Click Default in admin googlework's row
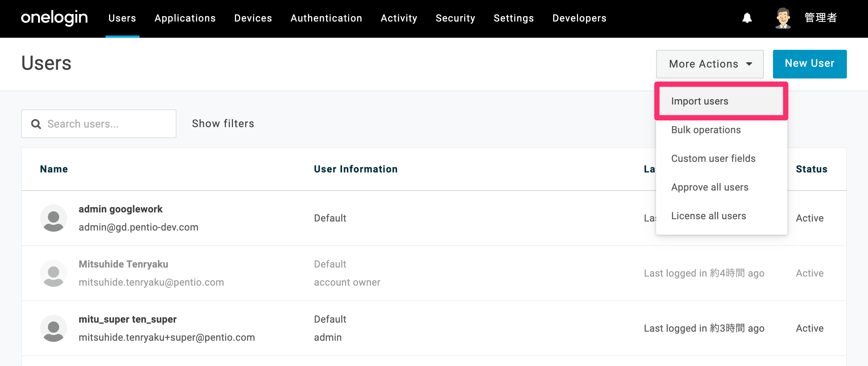 point(330,218)
